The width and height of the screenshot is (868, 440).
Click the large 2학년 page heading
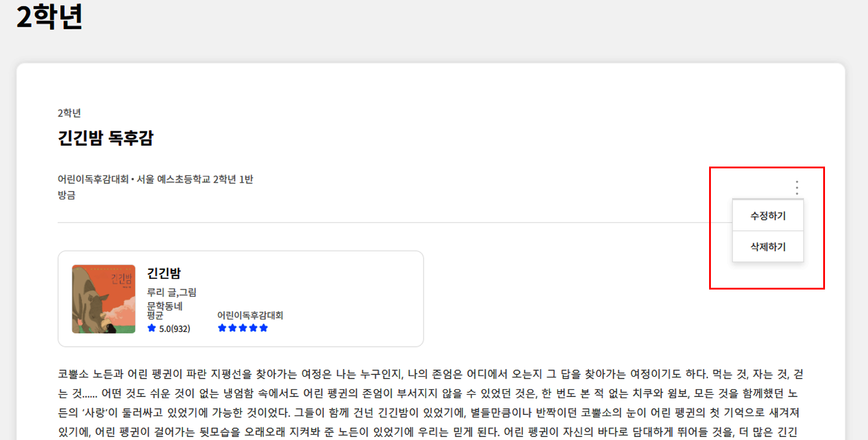tap(49, 18)
